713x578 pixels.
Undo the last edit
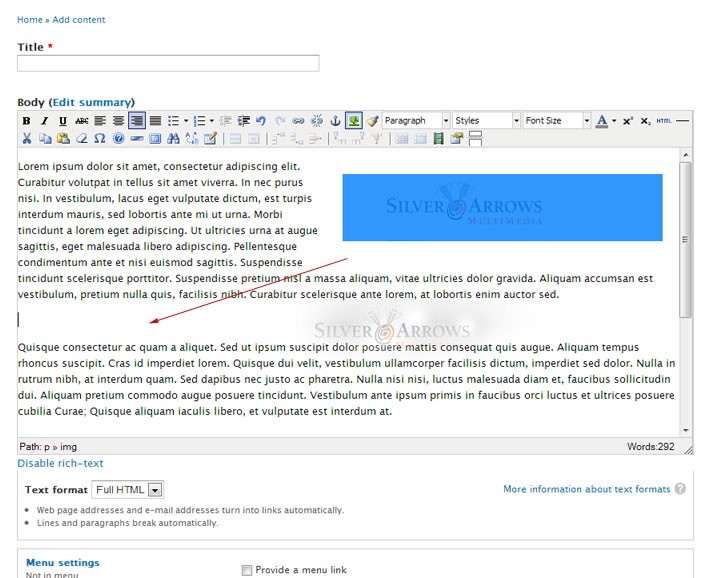point(261,121)
